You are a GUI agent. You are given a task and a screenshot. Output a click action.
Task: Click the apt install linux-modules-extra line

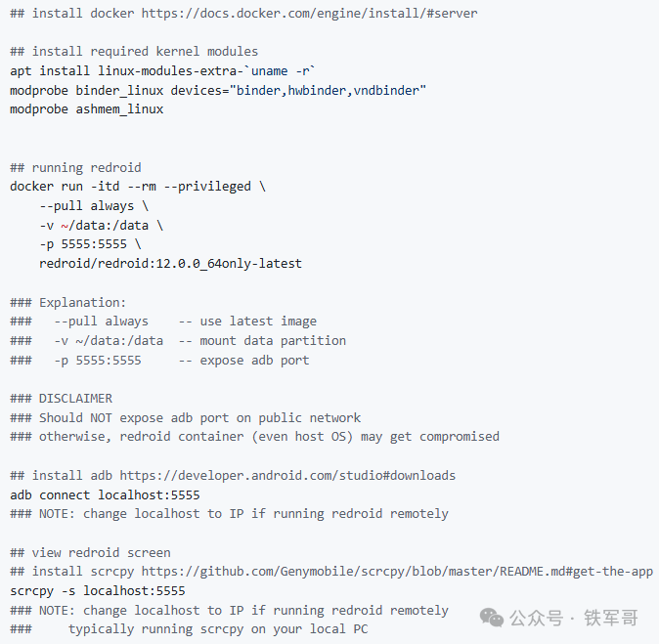(162, 71)
